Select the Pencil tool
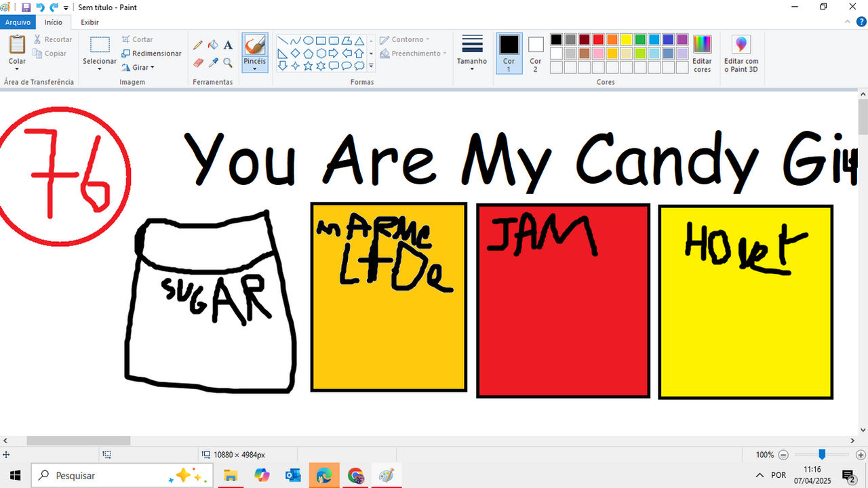Viewport: 868px width, 488px height. (198, 45)
